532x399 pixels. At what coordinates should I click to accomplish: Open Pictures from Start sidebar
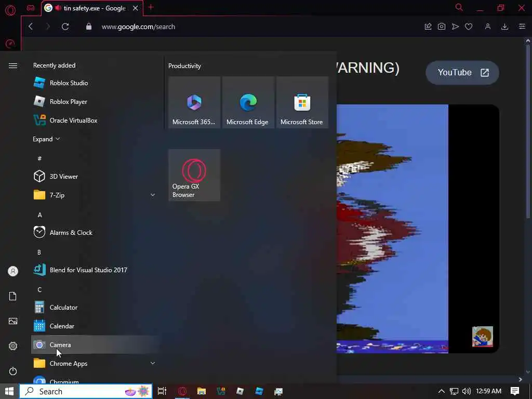(x=13, y=321)
